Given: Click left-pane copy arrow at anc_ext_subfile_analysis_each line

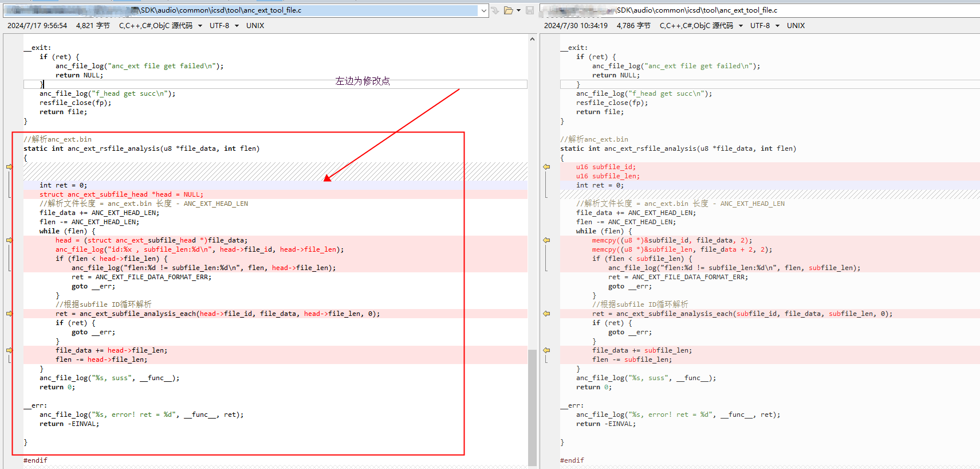Looking at the screenshot, I should click(9, 314).
